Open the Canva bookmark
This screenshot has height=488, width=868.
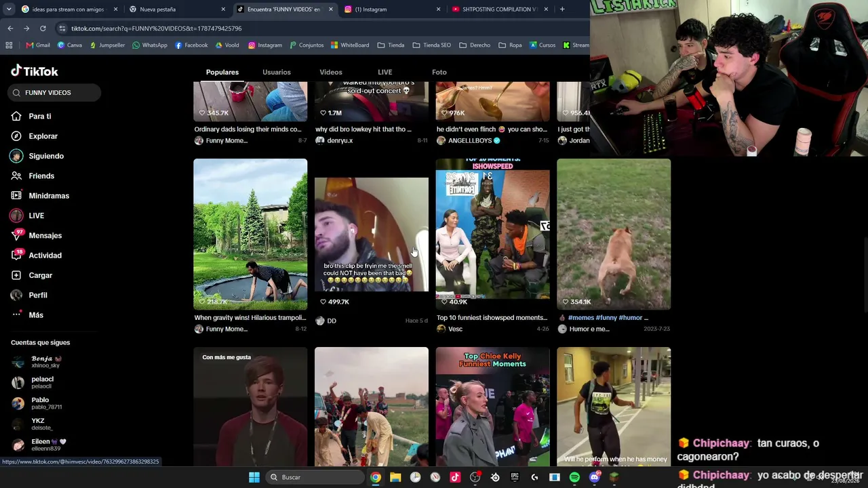(x=70, y=45)
